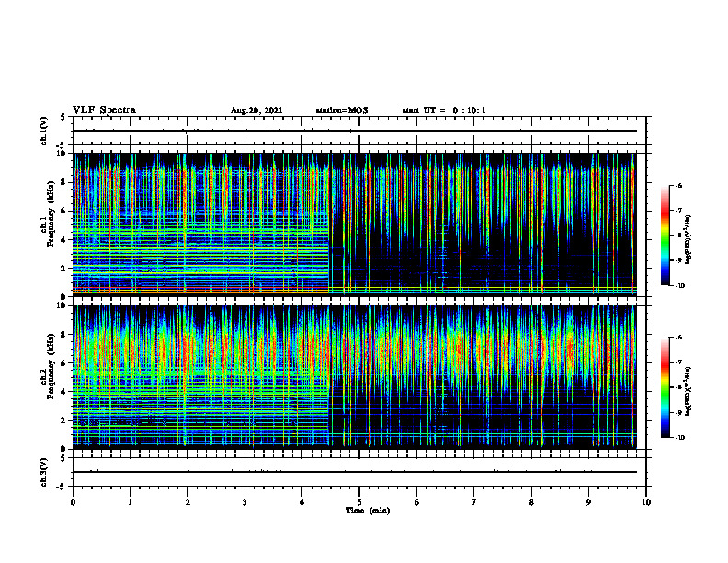Click the "8" tick on ch.1 frequency axis

[63, 182]
